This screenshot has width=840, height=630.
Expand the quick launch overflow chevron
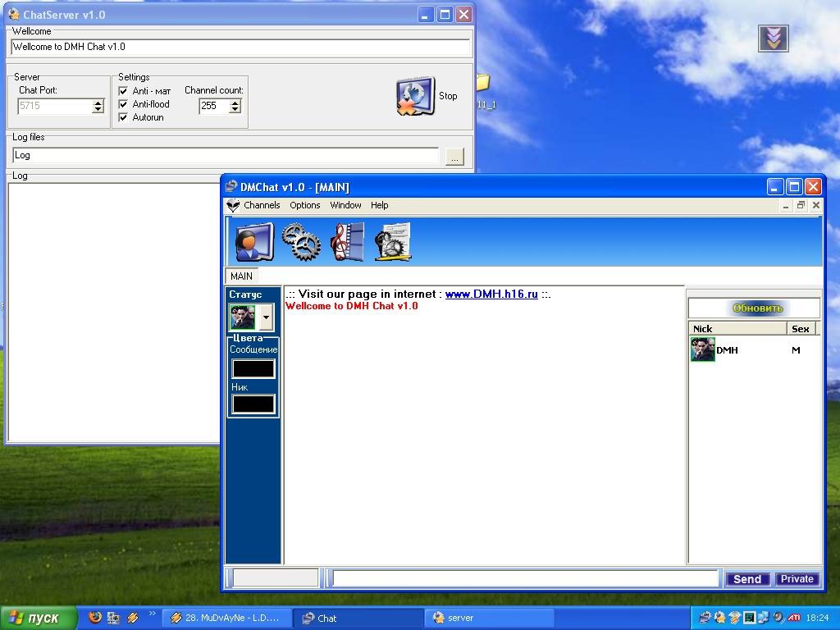pyautogui.click(x=152, y=613)
